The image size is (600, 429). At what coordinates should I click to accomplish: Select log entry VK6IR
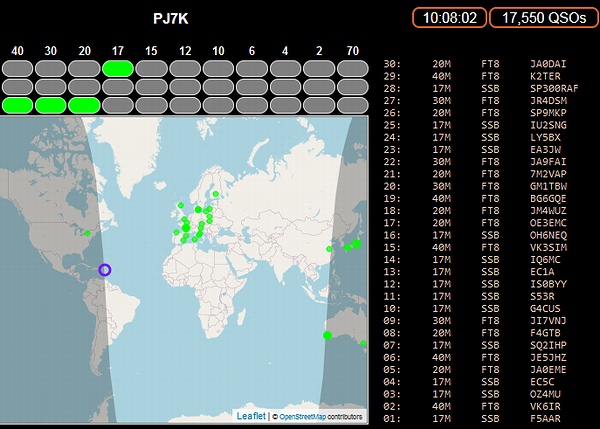[472, 406]
